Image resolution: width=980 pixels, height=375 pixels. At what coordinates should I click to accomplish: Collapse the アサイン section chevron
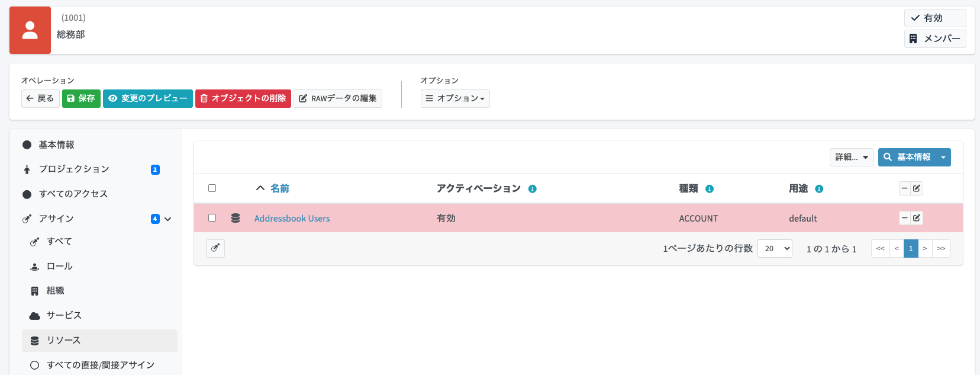[168, 219]
